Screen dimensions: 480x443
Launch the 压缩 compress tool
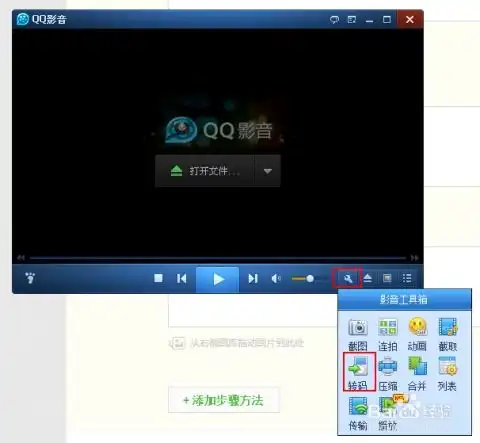[388, 373]
